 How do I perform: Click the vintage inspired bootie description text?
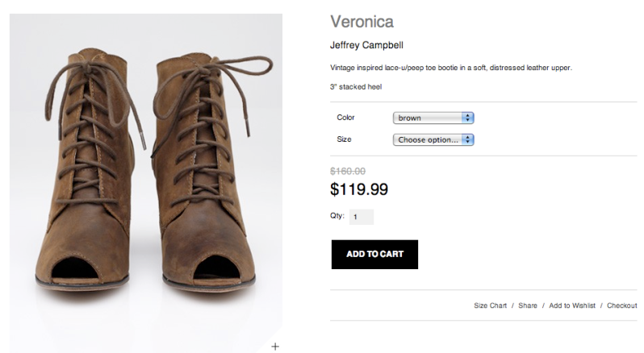click(x=450, y=68)
